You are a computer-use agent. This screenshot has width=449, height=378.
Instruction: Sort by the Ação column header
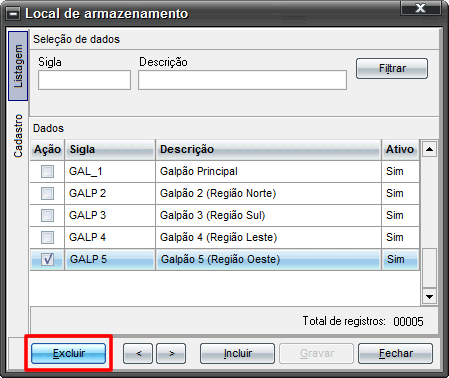[x=47, y=149]
